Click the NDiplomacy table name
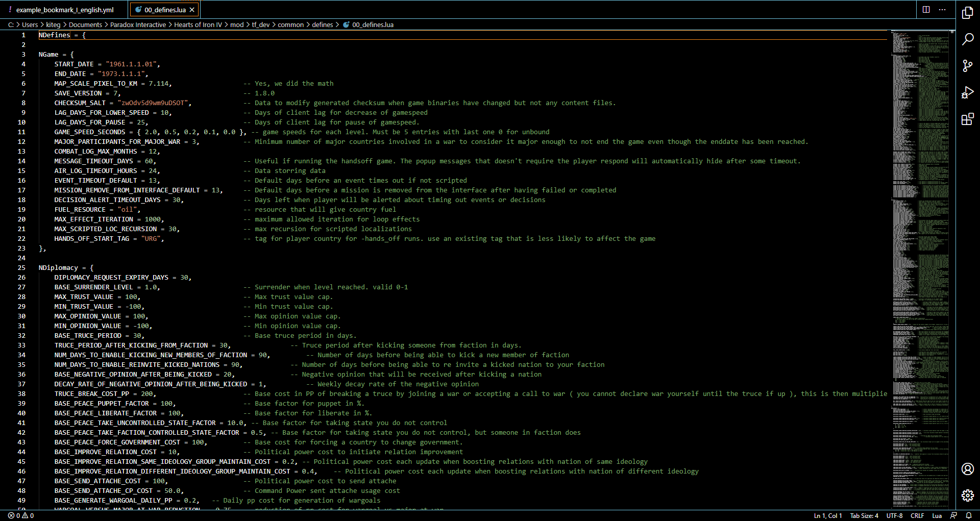Image resolution: width=980 pixels, height=521 pixels. pyautogui.click(x=58, y=268)
